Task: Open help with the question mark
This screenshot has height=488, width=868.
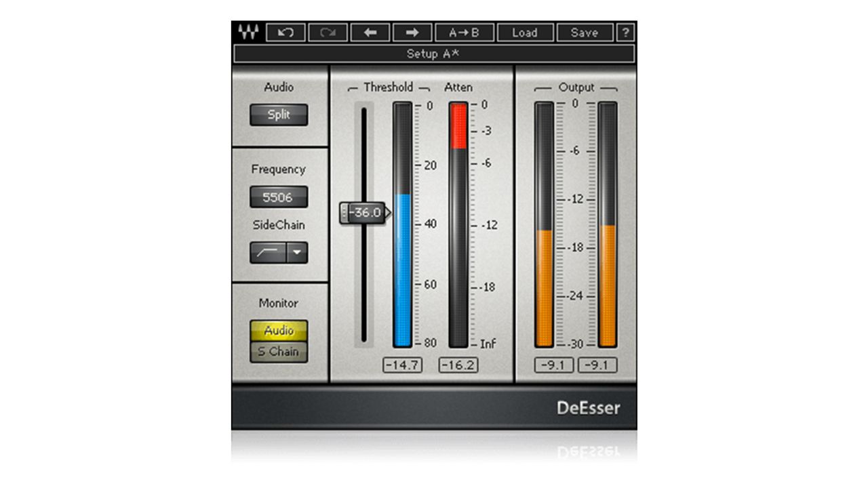Action: tap(626, 32)
